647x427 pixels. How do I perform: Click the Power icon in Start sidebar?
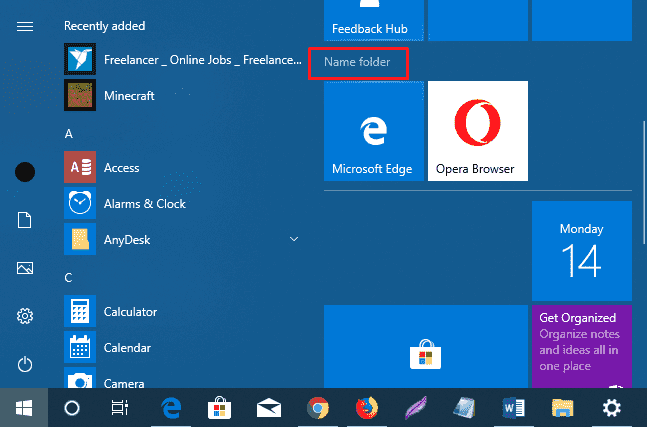25,364
